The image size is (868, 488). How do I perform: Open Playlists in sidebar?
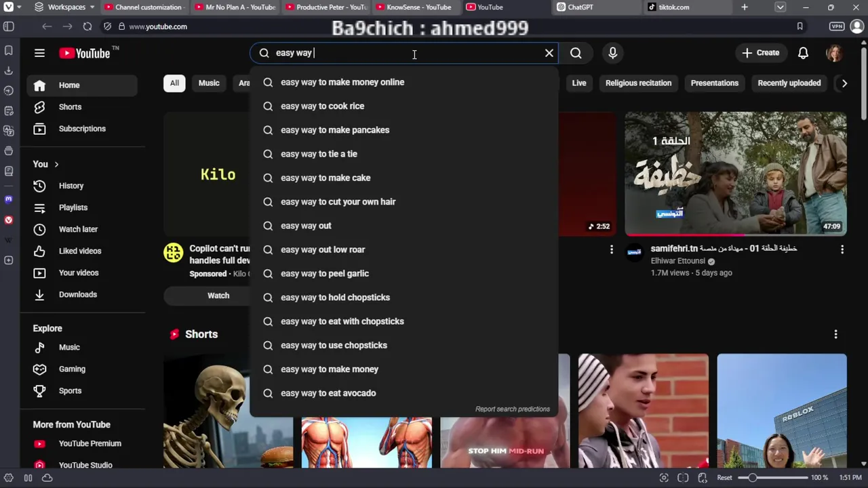[83, 207]
